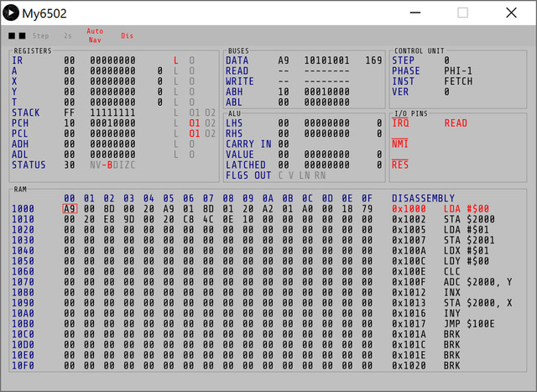The width and height of the screenshot is (537, 392).
Task: Close the My6502 window
Action: tap(510, 13)
